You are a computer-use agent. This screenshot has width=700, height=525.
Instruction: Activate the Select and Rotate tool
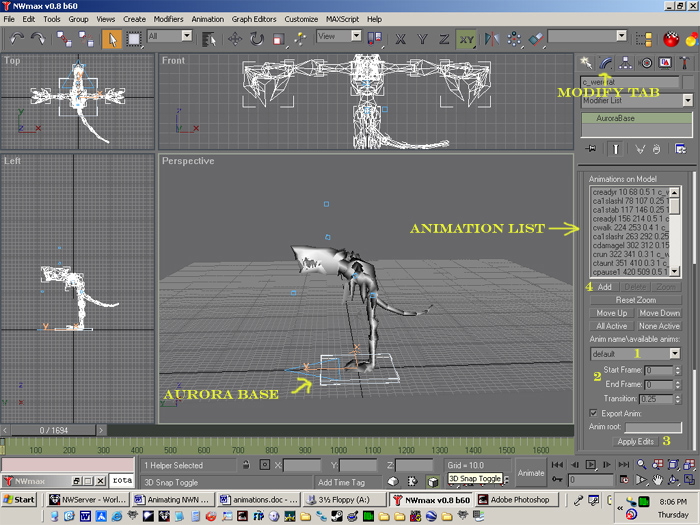click(256, 39)
